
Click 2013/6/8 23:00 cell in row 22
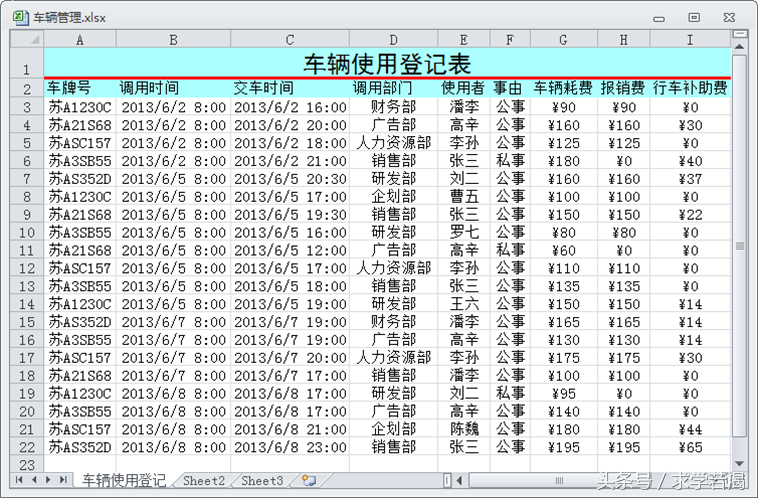290,447
